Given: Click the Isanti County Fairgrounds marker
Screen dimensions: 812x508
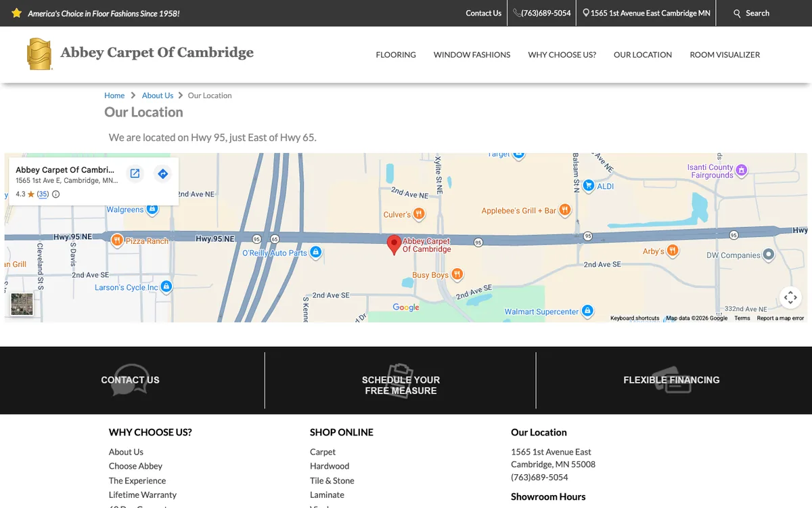Looking at the screenshot, I should 741,169.
